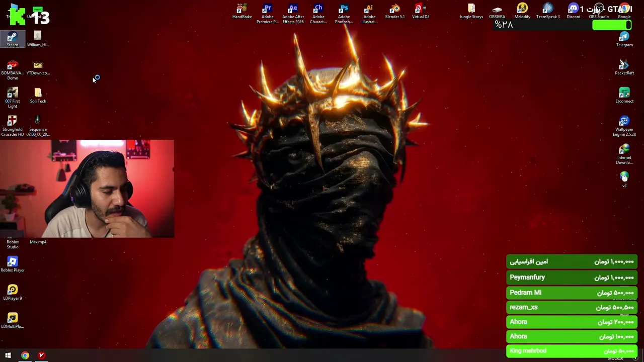Open the Adobe Illustrator shortcut

[369, 14]
